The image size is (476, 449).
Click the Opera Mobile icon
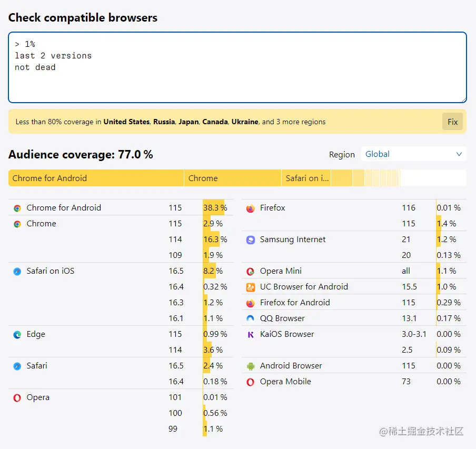[x=251, y=382]
